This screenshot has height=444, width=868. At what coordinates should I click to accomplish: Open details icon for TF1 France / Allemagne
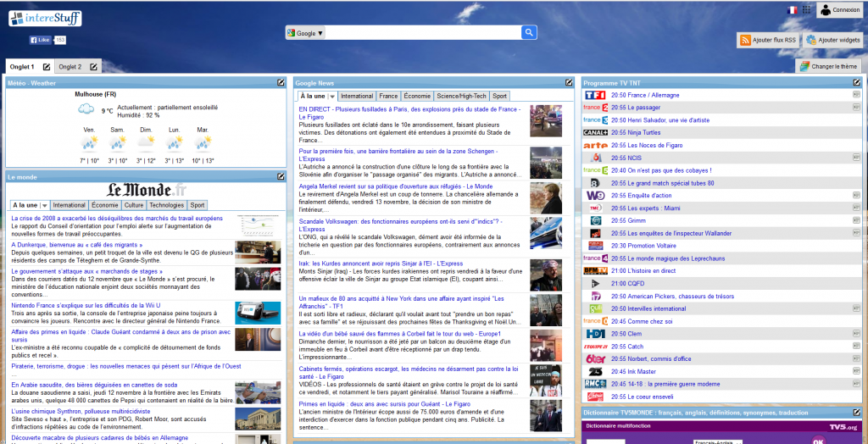click(x=856, y=95)
